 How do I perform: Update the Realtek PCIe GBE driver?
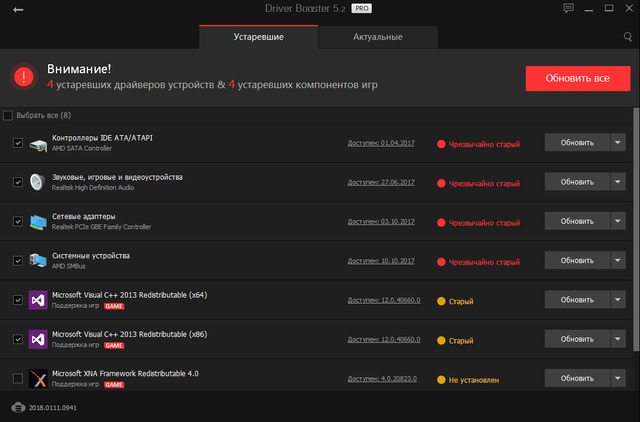(577, 221)
